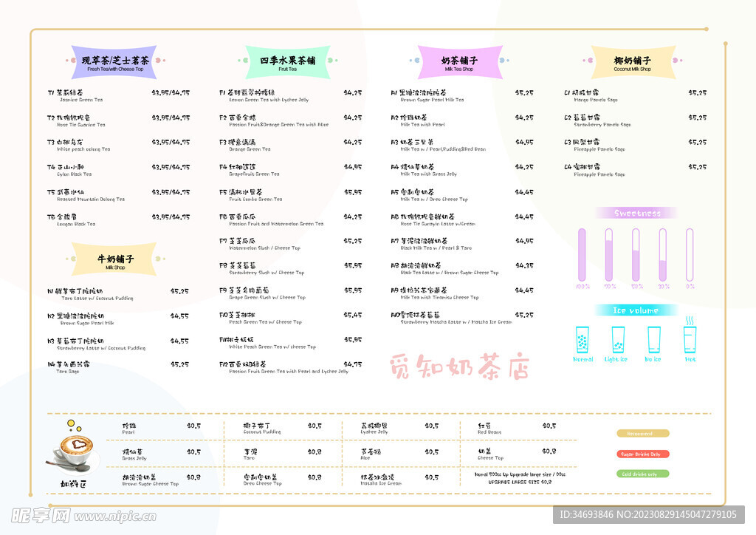Screen dimensions: 756x535
Task: Open the green Fruit Tea section banner
Action: [287, 63]
